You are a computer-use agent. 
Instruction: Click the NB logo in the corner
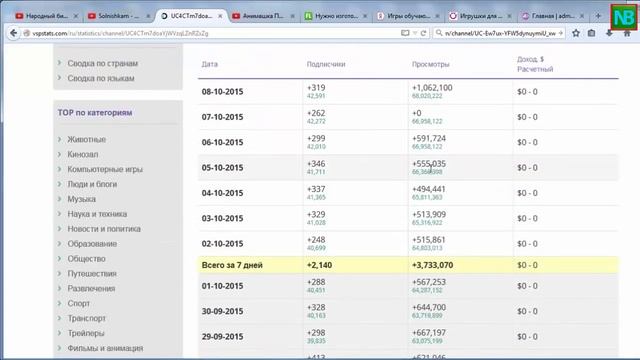point(624,18)
